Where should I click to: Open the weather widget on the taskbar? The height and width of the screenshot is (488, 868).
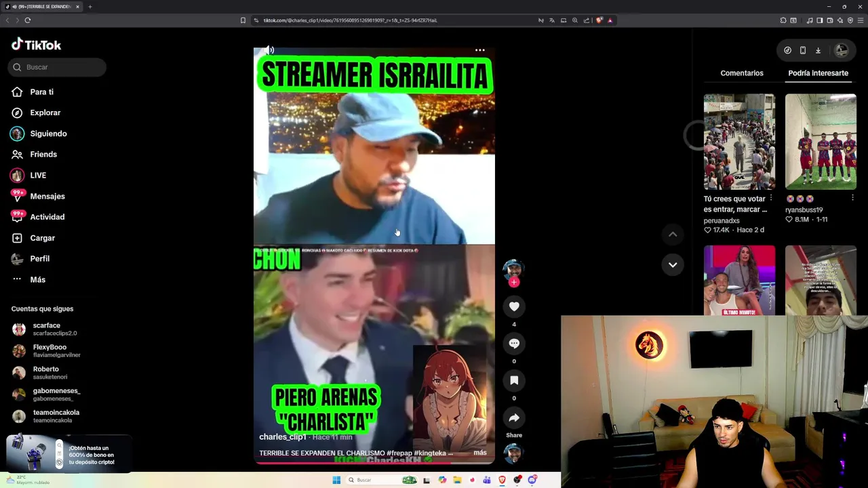27,480
